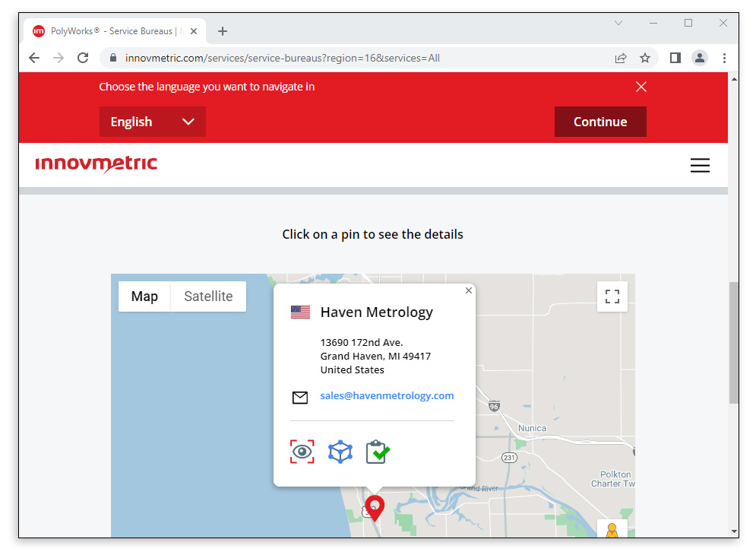
Task: Open the hamburger navigation menu
Action: pos(700,166)
